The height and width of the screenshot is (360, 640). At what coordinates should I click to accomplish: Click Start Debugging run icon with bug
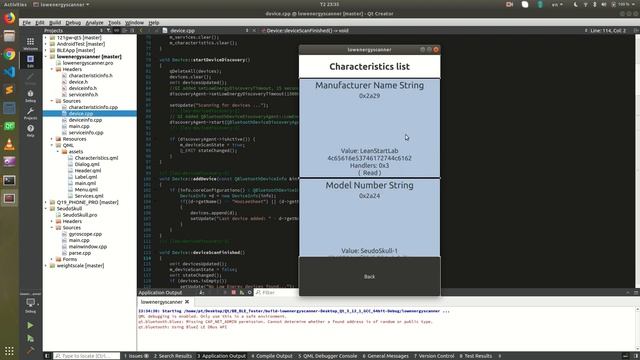click(x=30, y=338)
